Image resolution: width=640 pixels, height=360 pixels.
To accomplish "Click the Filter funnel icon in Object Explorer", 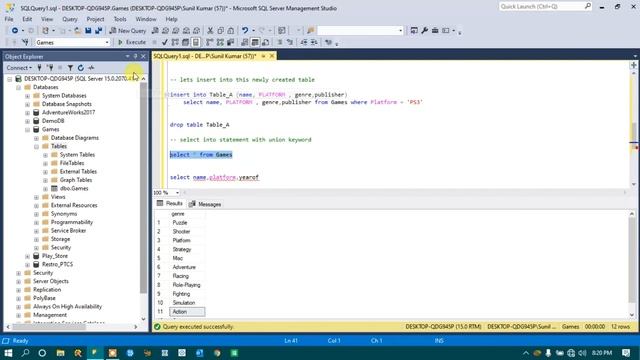I will tap(70, 68).
